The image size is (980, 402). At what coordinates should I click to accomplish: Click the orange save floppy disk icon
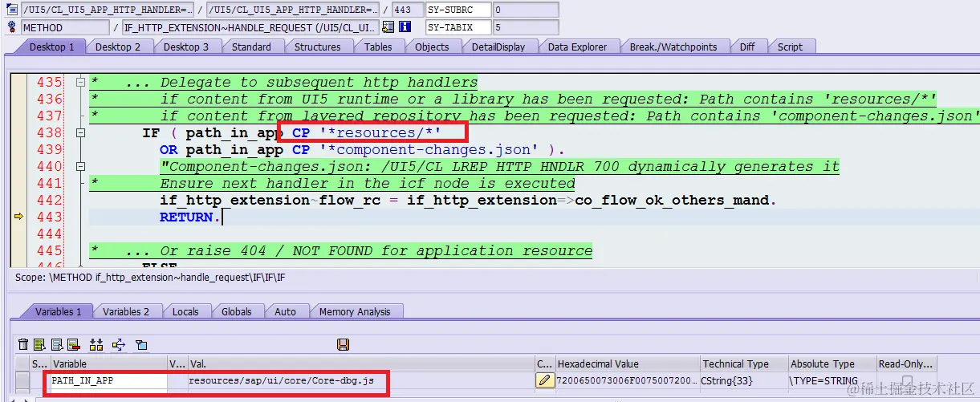[344, 344]
